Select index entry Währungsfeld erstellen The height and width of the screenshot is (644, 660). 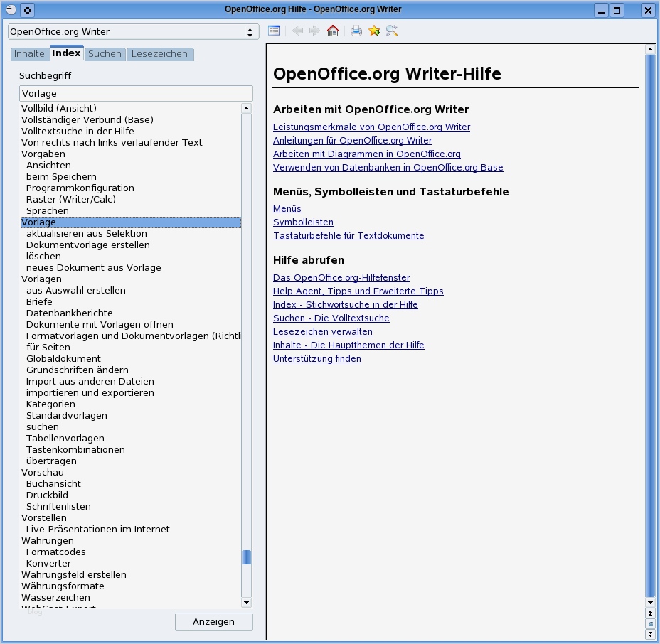[x=74, y=574]
